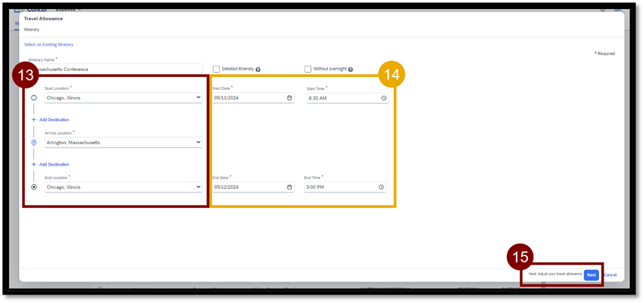Enable the Detailed Itinerary checkbox

point(216,69)
